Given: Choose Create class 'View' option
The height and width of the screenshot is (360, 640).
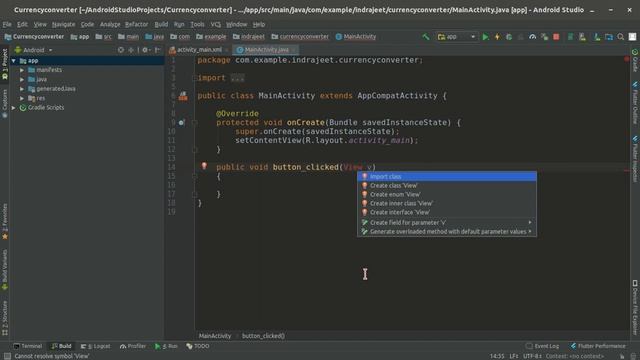Looking at the screenshot, I should 447,185.
